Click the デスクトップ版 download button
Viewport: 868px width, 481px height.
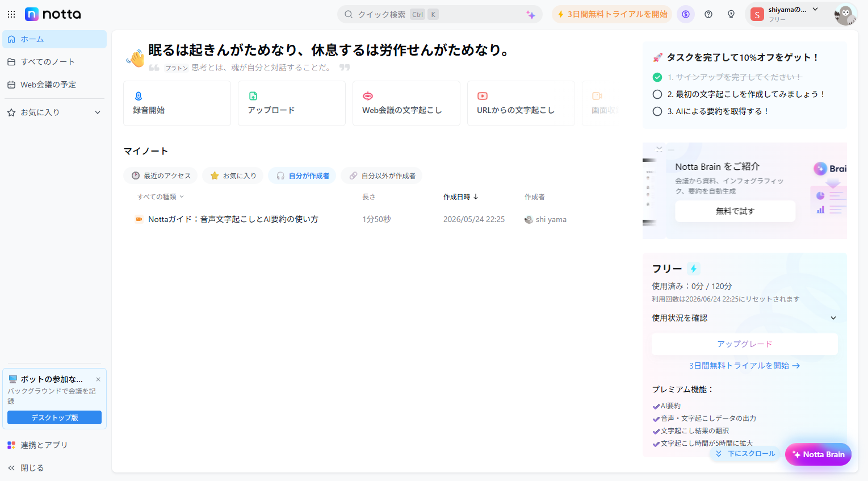click(x=54, y=417)
